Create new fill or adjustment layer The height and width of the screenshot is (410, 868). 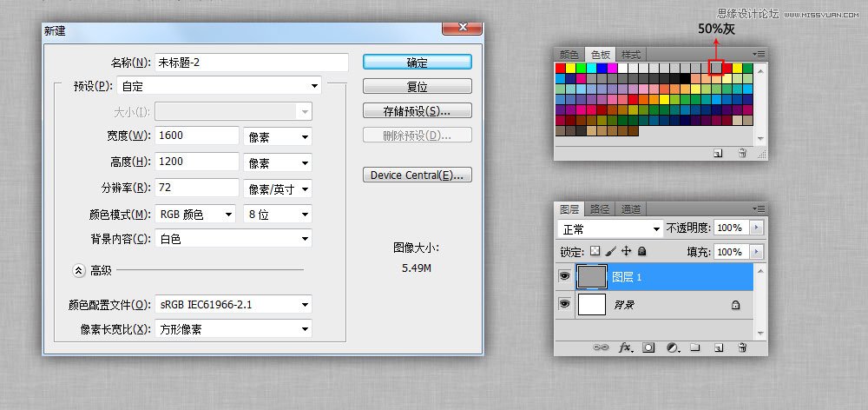click(672, 347)
